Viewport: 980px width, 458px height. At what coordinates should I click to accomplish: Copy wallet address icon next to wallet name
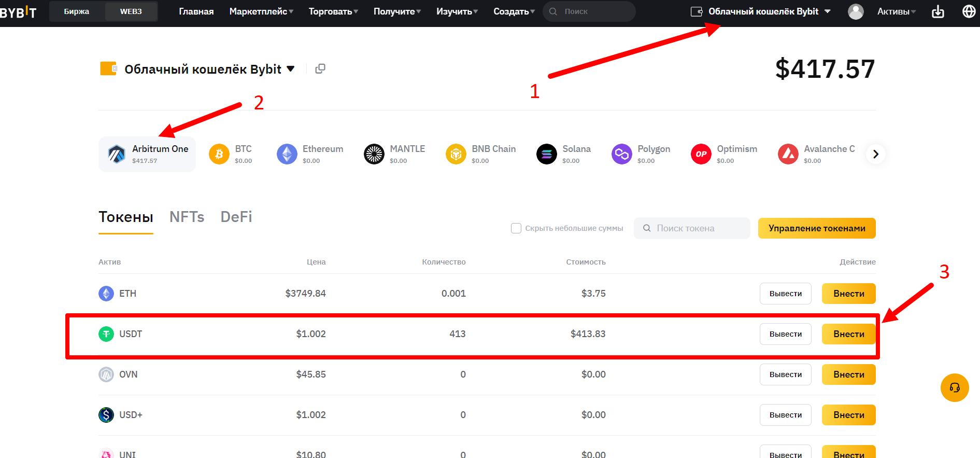[x=320, y=68]
